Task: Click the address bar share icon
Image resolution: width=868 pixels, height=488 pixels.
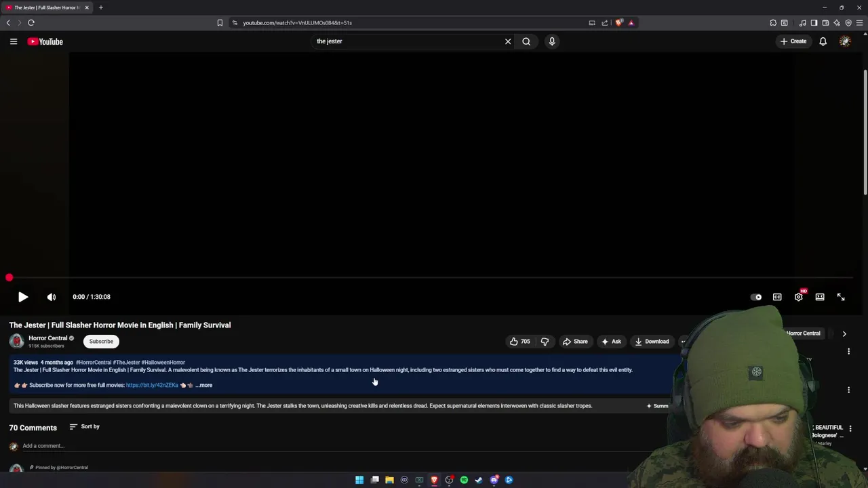Action: tap(605, 22)
